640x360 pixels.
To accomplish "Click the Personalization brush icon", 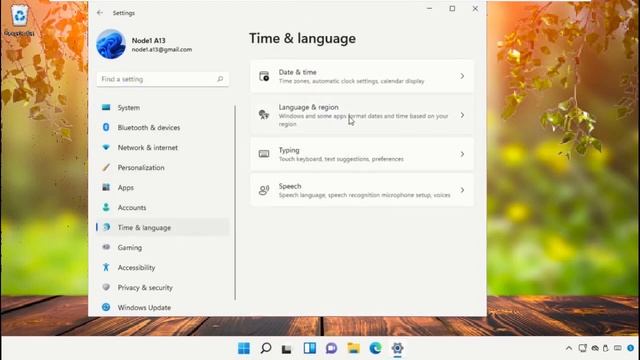I will (x=106, y=167).
